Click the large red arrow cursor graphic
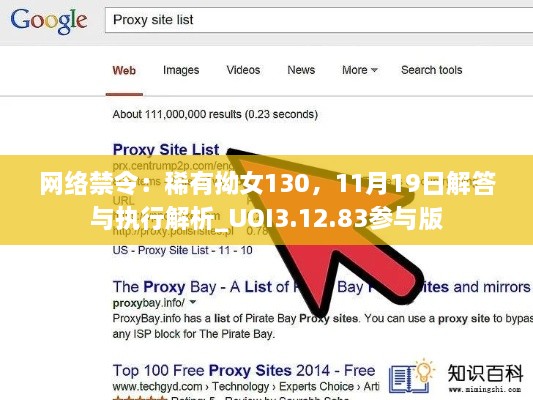This screenshot has height=400, width=533. (323, 227)
